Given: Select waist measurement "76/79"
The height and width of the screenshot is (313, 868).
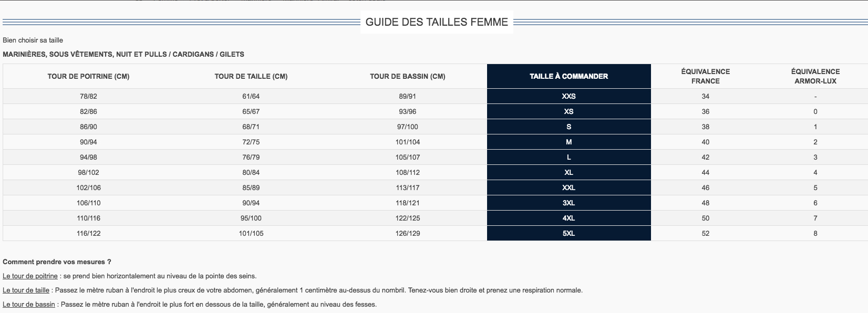Looking at the screenshot, I should (x=251, y=157).
